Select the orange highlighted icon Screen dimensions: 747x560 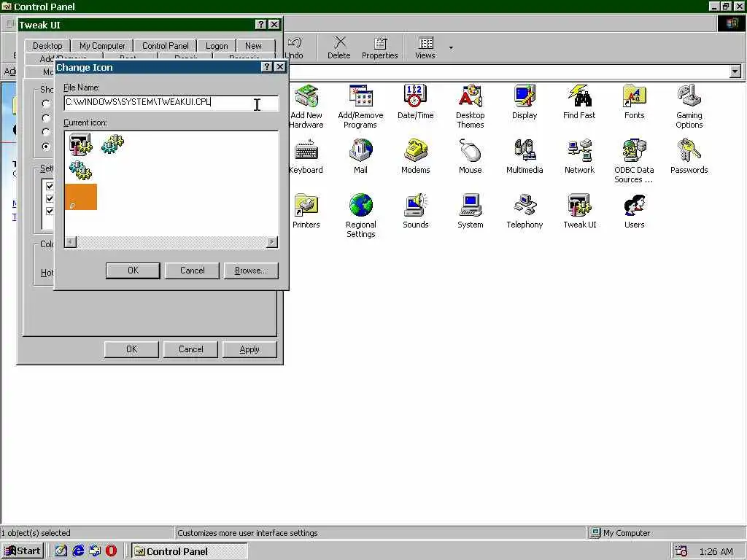pos(80,197)
